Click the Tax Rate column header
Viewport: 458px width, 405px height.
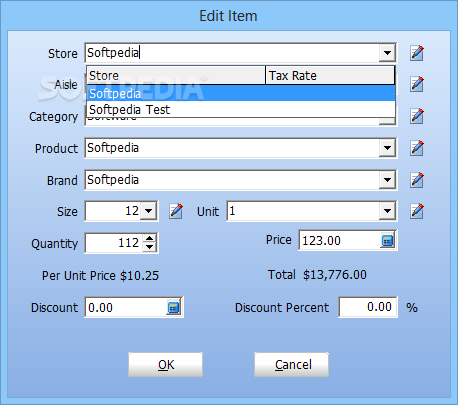[x=330, y=75]
